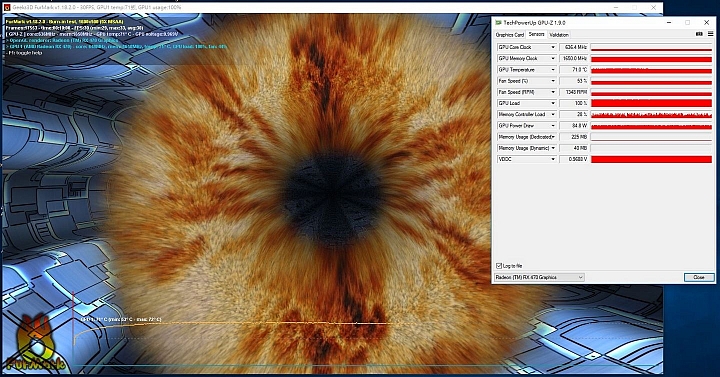Image resolution: width=720 pixels, height=377 pixels.
Task: Expand the VDDC sensor dropdown
Action: [x=553, y=159]
